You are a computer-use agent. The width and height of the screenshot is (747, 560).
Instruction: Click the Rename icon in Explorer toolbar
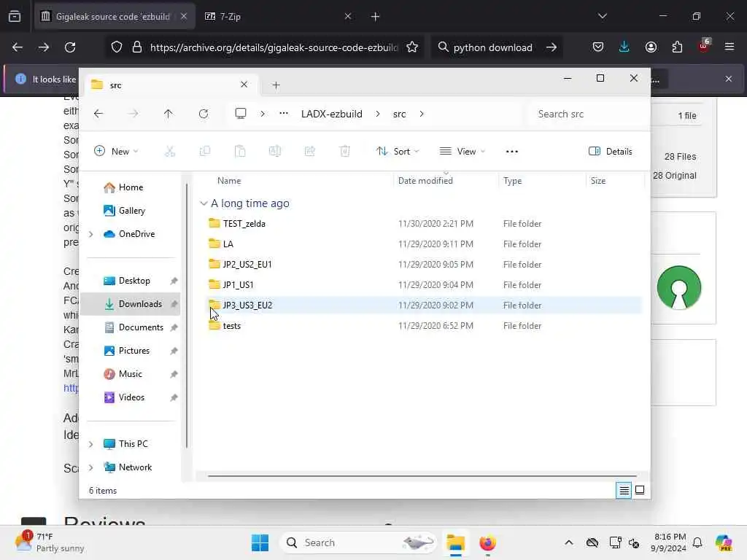[275, 152]
